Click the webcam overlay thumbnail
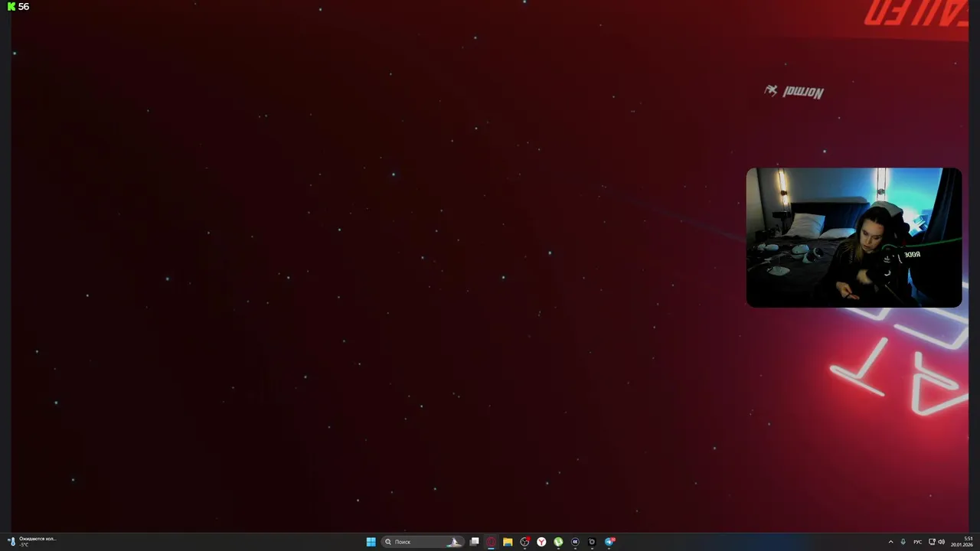The image size is (980, 551). tap(854, 237)
